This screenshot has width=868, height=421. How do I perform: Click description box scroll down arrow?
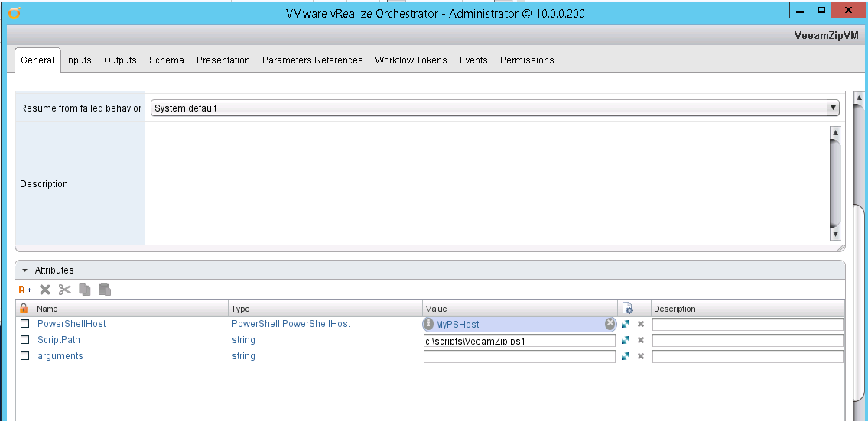[x=835, y=235]
